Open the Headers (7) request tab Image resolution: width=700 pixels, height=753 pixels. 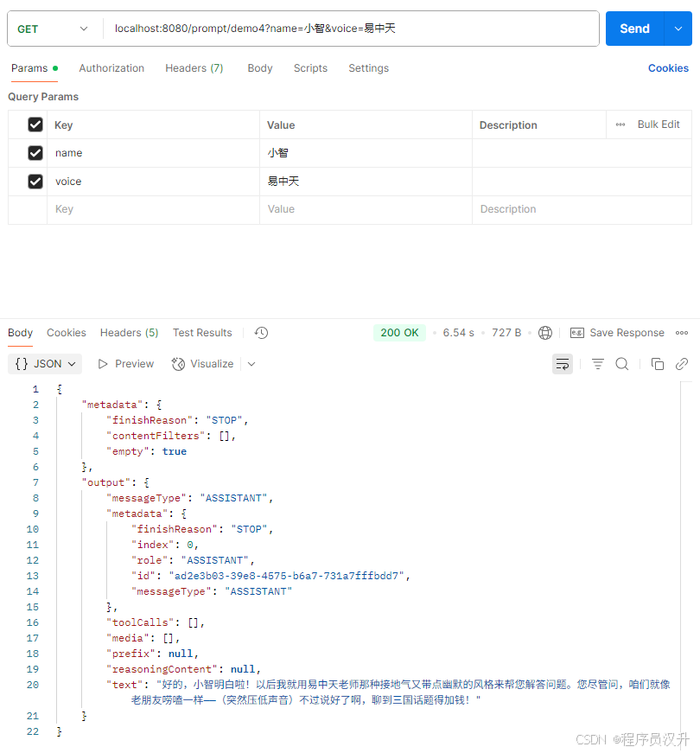(x=194, y=68)
